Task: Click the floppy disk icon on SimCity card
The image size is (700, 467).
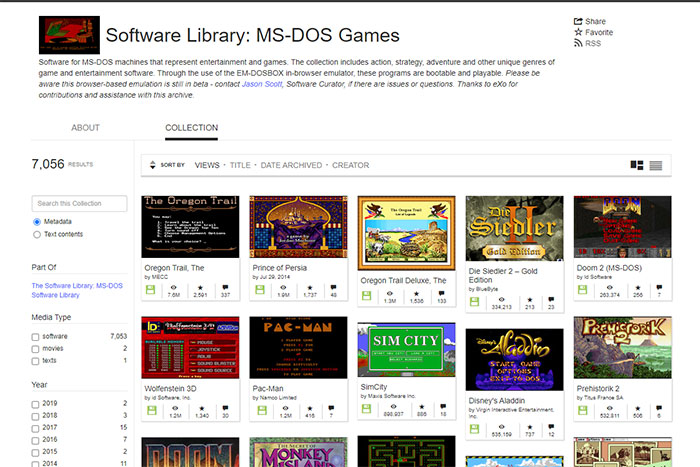Action: tap(367, 409)
